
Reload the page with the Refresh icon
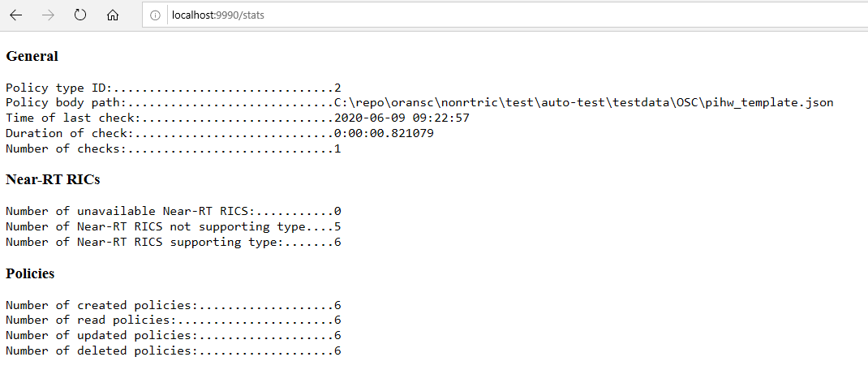click(80, 15)
